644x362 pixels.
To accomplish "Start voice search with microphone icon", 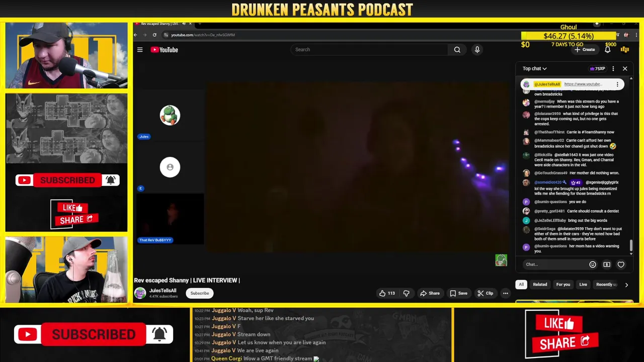I will pyautogui.click(x=477, y=49).
